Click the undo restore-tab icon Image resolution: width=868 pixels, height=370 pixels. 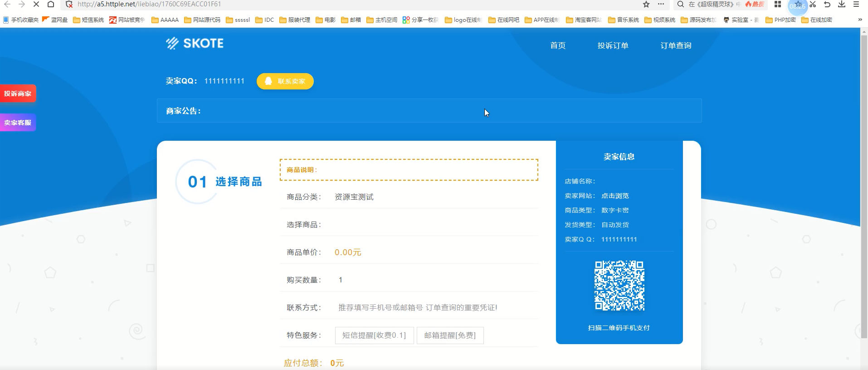pos(827,4)
